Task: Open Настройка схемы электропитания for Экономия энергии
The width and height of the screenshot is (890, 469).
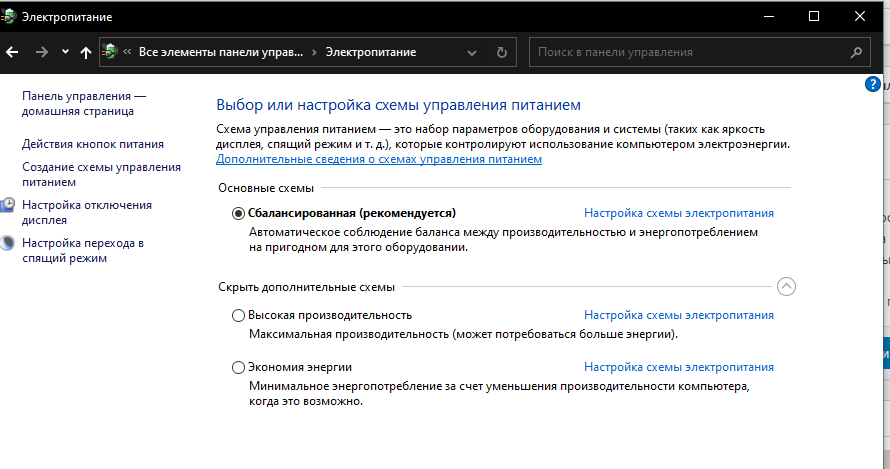Action: pos(679,367)
